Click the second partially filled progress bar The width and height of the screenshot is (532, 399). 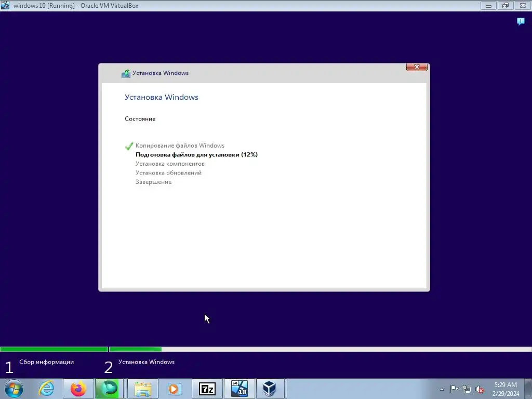tap(320, 349)
